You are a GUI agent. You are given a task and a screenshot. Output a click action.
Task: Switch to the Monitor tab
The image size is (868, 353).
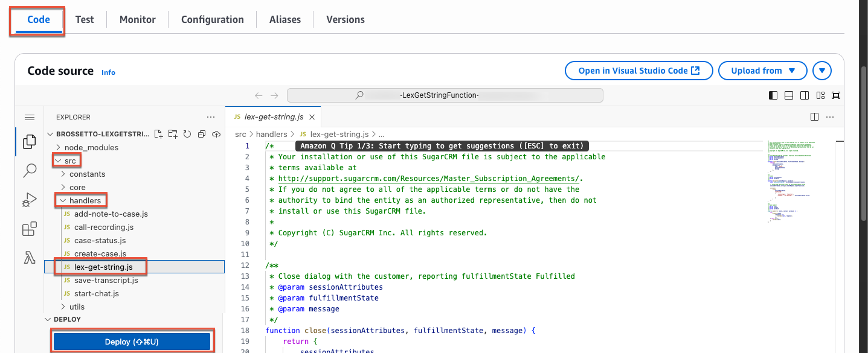(137, 19)
